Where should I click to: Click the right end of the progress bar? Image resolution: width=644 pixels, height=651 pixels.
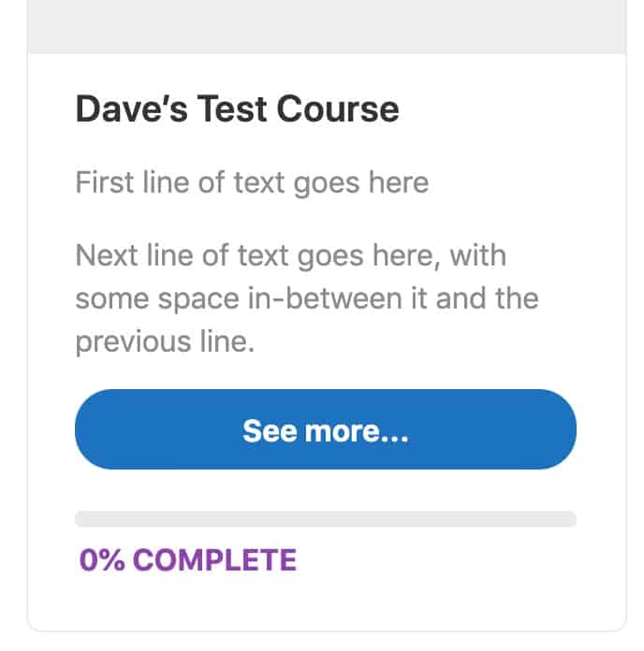[569, 519]
